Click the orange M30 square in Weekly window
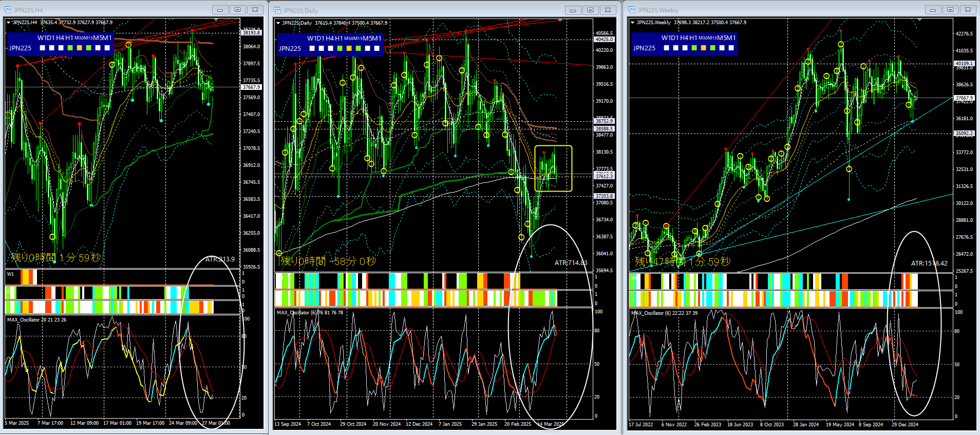 coord(704,48)
